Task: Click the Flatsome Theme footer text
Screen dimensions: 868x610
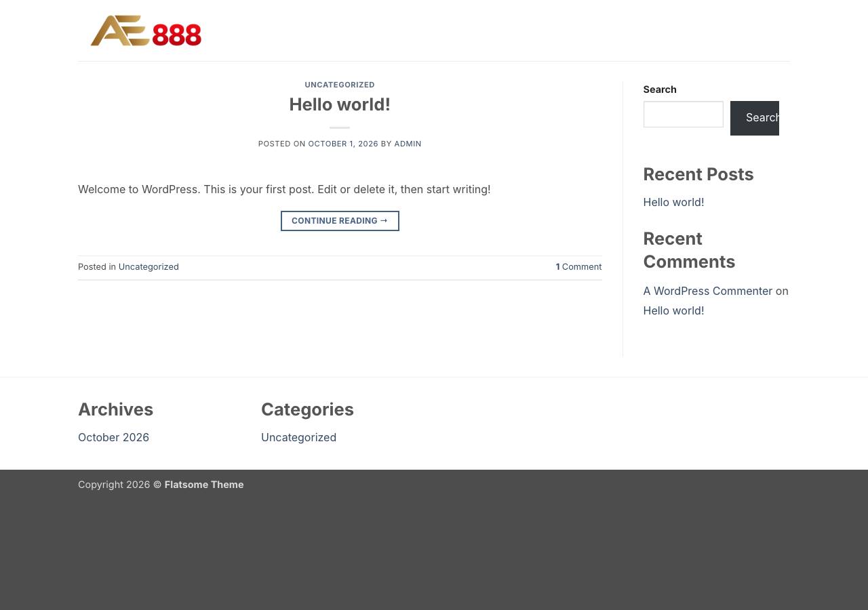Action: click(203, 485)
